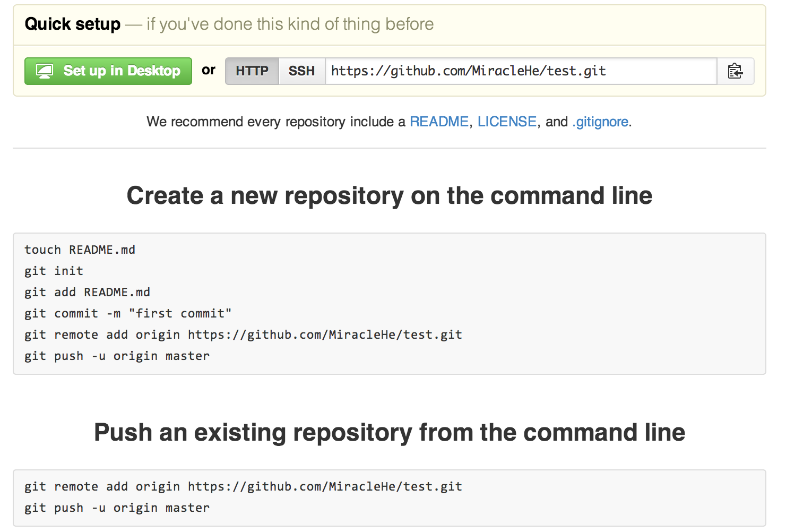Screen dimensions: 812x532
Task: Click the "git init" command line
Action: coord(54,271)
